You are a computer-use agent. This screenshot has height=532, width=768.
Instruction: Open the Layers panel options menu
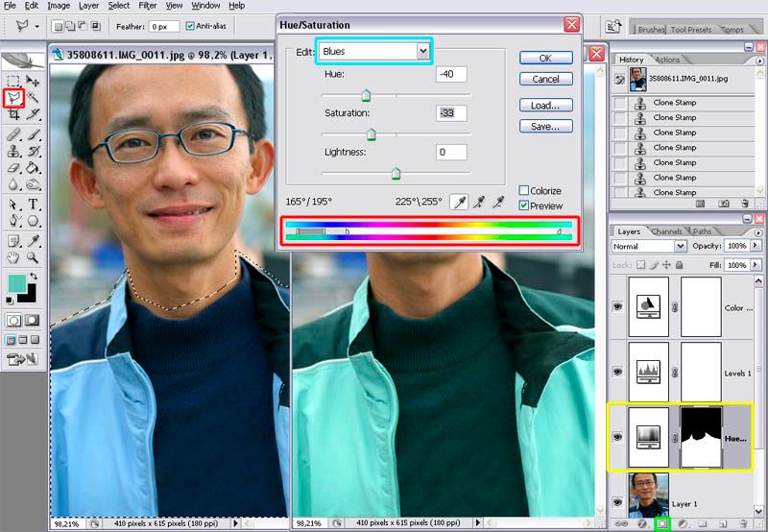click(x=759, y=232)
